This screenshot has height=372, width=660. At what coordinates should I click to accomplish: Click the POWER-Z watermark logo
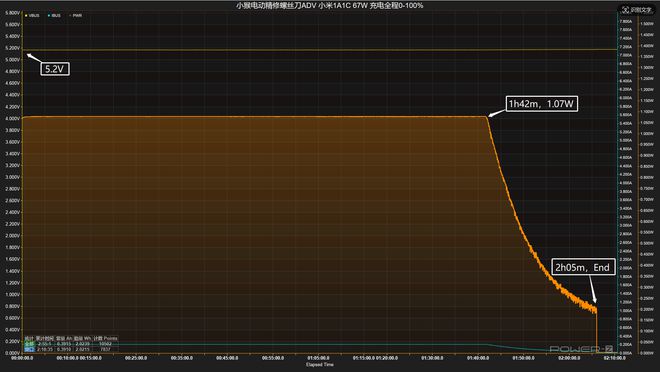point(581,349)
